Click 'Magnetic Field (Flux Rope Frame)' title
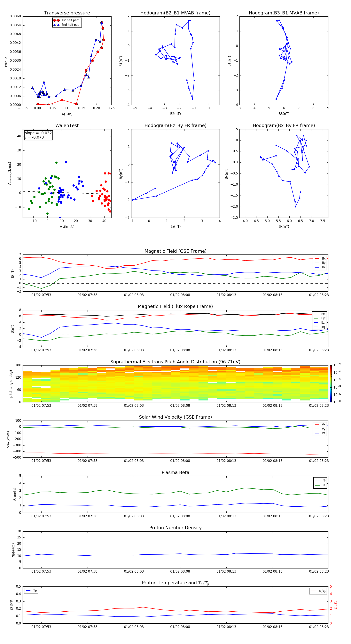This screenshot has height=644, width=351. pyautogui.click(x=175, y=307)
